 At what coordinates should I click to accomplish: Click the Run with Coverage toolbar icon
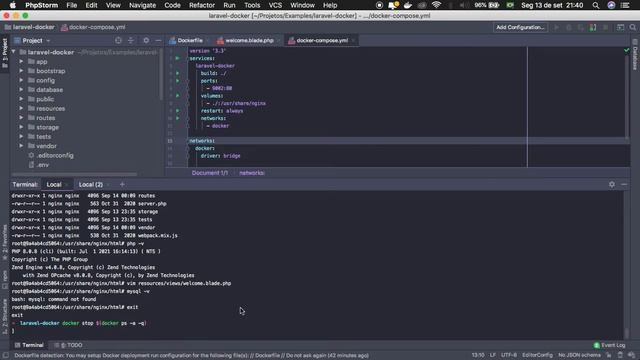point(581,27)
